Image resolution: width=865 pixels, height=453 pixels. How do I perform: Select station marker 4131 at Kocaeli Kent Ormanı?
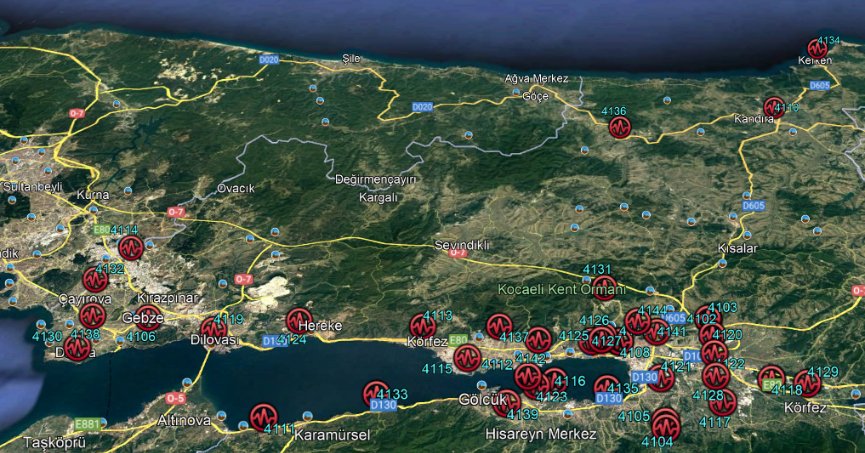point(603,288)
